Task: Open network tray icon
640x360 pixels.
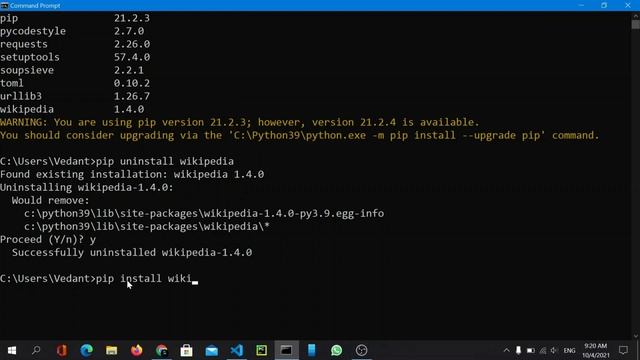Action: point(542,350)
